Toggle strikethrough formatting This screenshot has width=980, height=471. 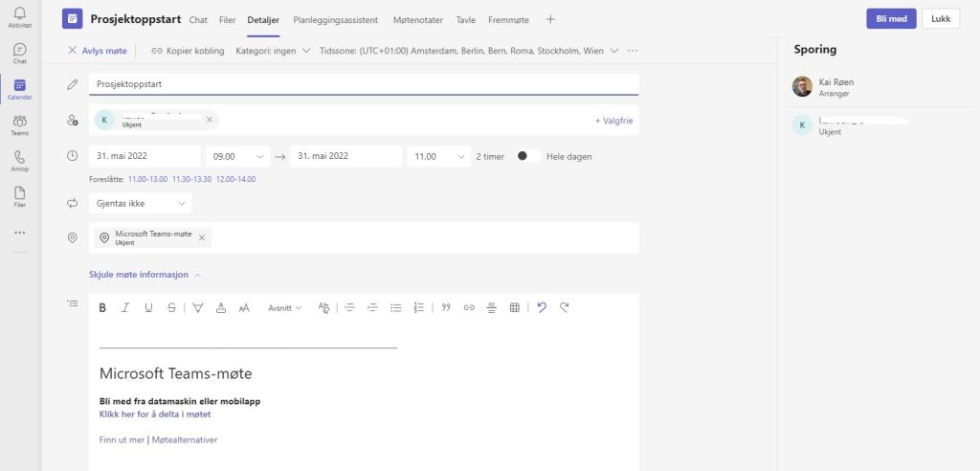pos(171,307)
